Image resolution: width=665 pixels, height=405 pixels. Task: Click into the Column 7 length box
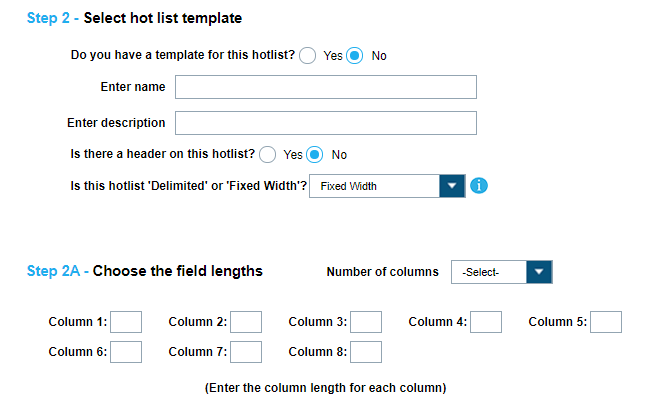click(x=246, y=352)
